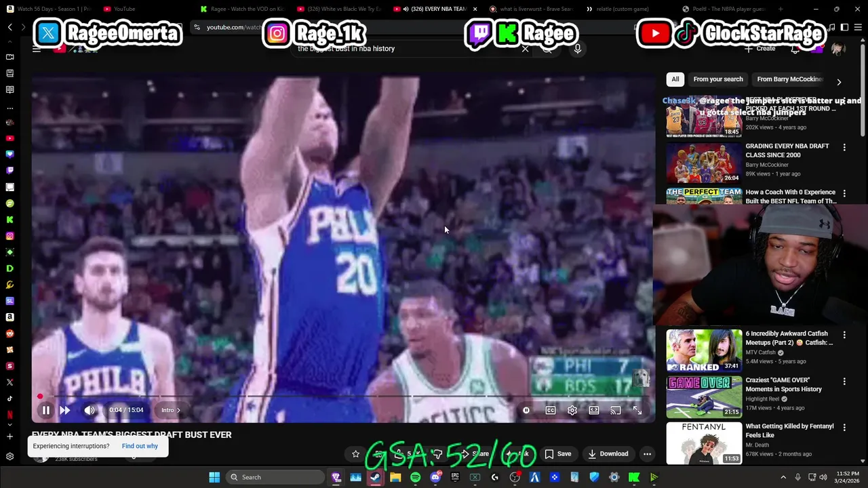The height and width of the screenshot is (488, 868).
Task: Mute the video player volume
Action: coord(90,410)
